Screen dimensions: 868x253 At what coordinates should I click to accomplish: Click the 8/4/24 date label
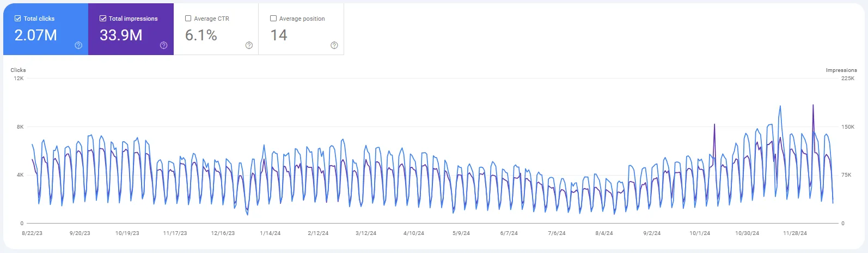pos(604,233)
